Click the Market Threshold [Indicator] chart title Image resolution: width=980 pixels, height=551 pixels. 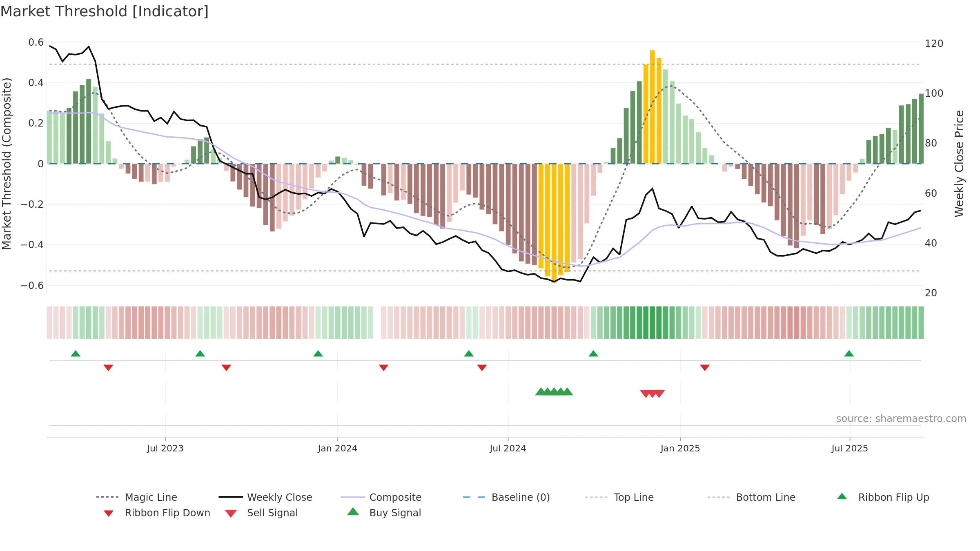(105, 11)
